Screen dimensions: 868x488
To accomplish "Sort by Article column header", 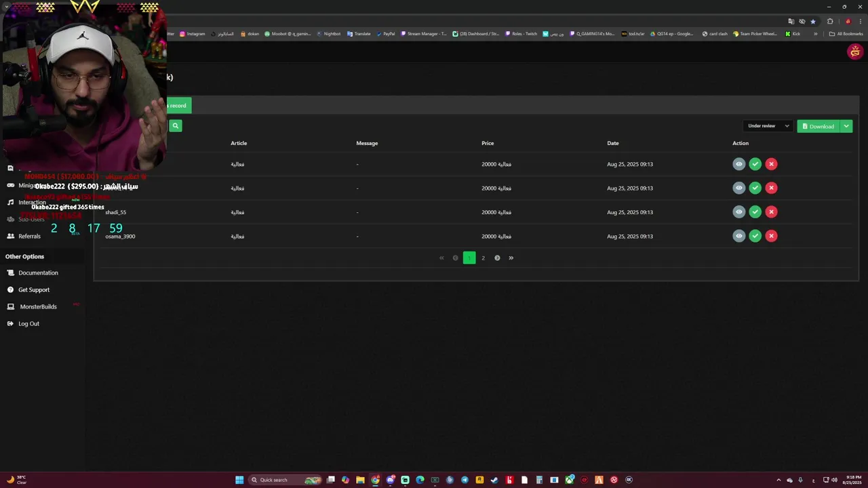I will 239,143.
